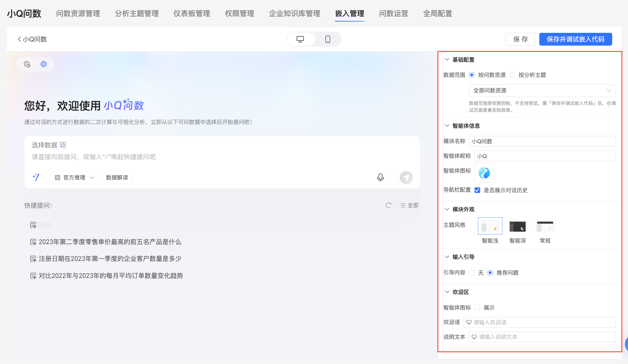
Task: Open the 全局配置 tab
Action: tap(437, 13)
